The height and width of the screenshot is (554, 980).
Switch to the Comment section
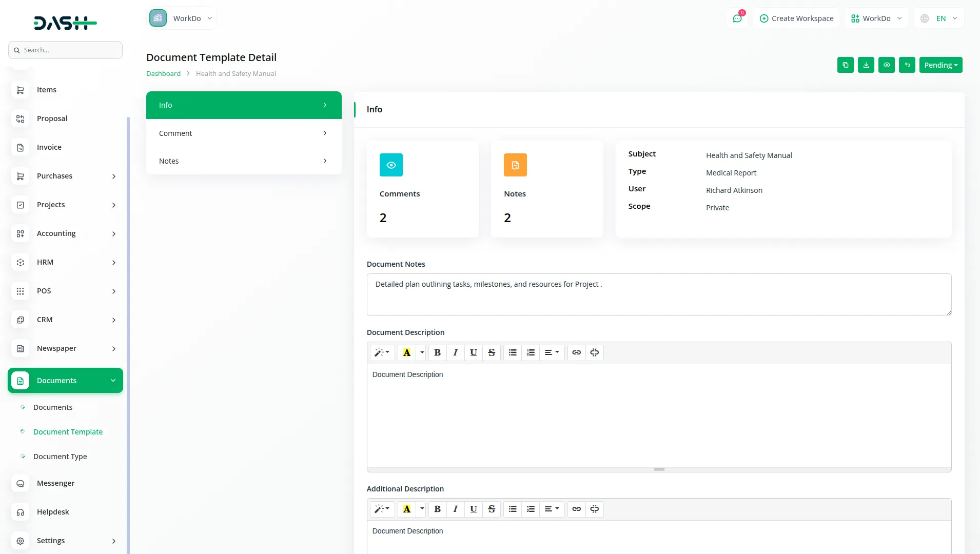click(x=243, y=133)
